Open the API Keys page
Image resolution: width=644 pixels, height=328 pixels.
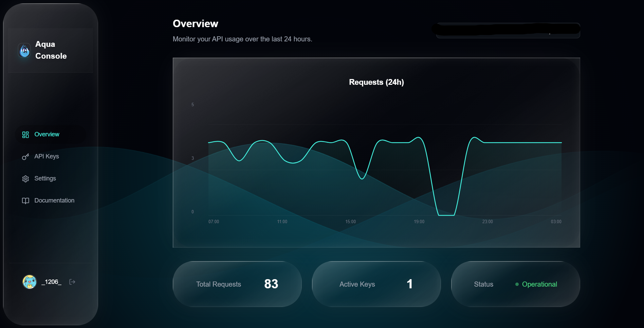[47, 156]
